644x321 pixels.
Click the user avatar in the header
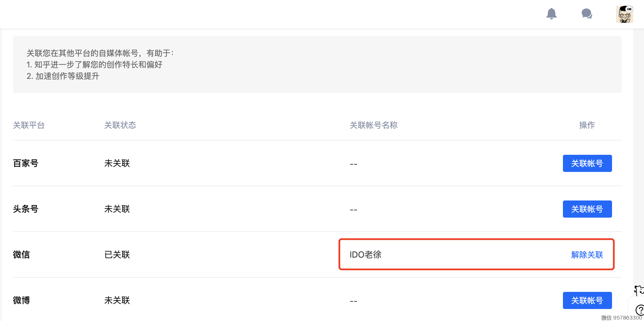624,14
